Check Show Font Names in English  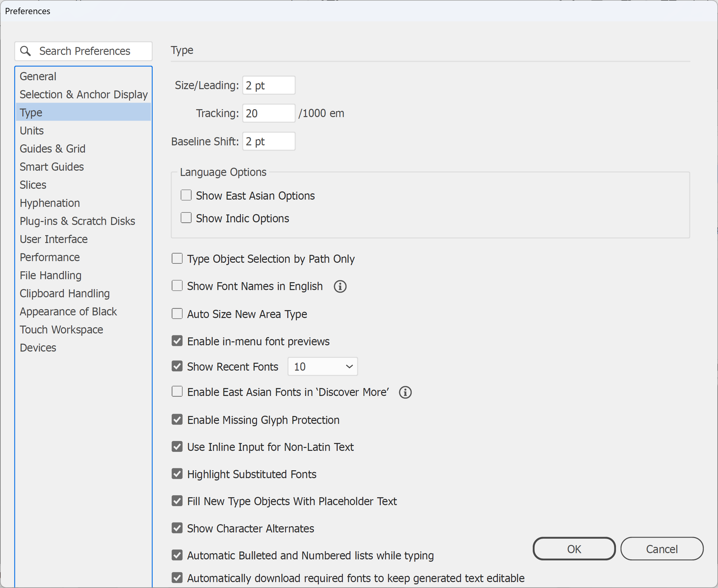pos(177,286)
